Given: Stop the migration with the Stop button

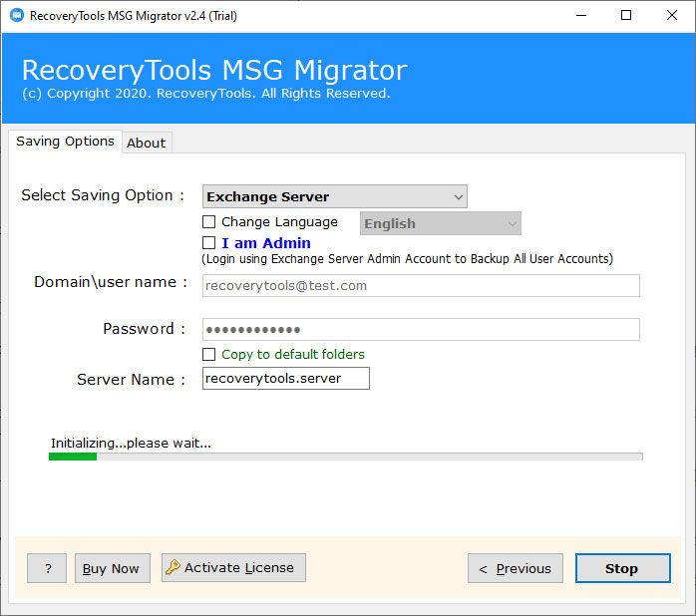Looking at the screenshot, I should pyautogui.click(x=623, y=568).
